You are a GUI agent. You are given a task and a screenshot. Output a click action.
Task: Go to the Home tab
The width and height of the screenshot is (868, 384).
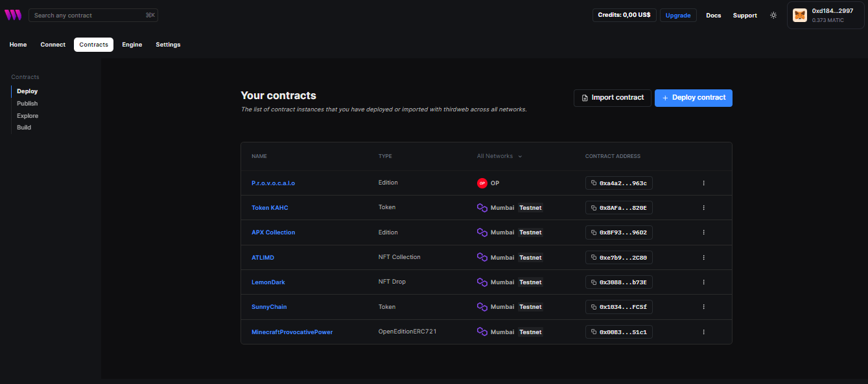coord(18,45)
